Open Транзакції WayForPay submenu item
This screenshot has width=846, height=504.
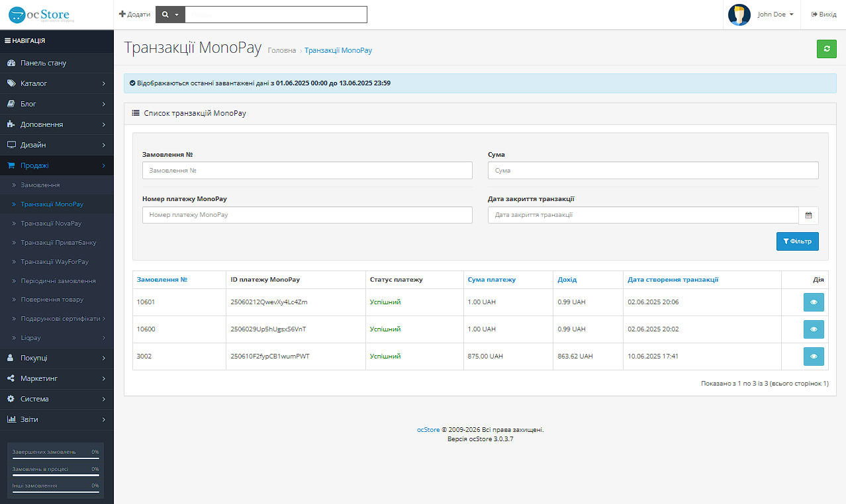[57, 262]
